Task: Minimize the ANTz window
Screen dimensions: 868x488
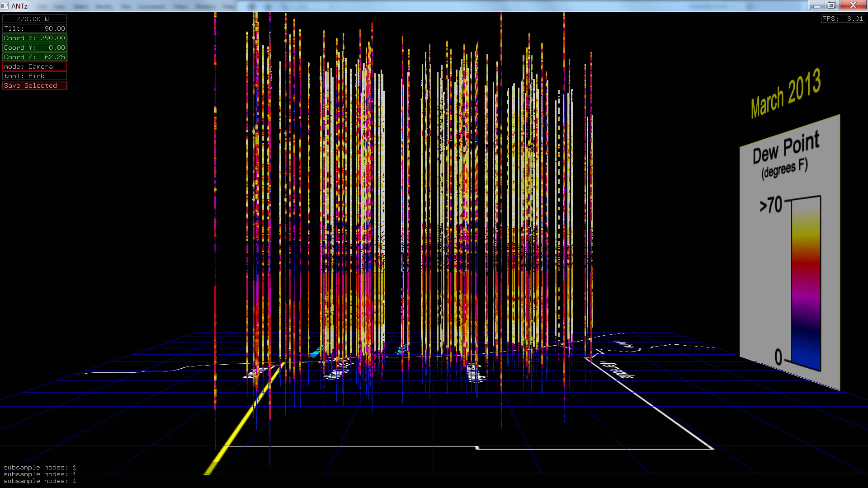Action: [x=816, y=5]
